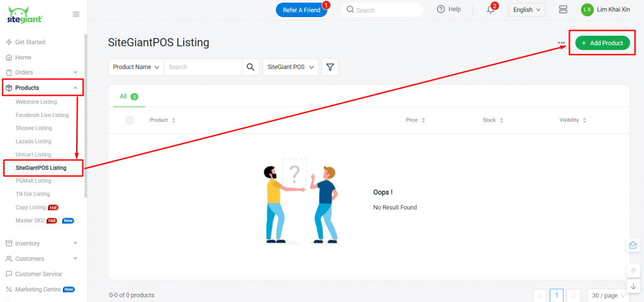The image size is (644, 302).
Task: Click the filter funnel icon
Action: (330, 67)
